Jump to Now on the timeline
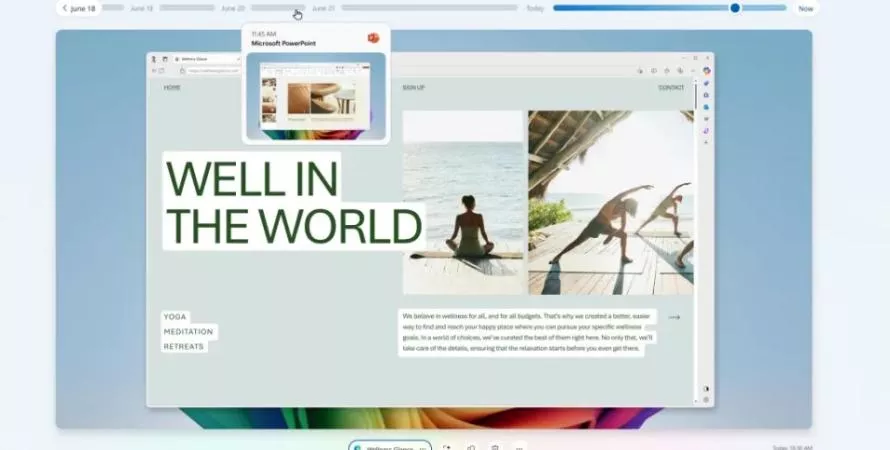This screenshot has height=450, width=890. tap(805, 9)
